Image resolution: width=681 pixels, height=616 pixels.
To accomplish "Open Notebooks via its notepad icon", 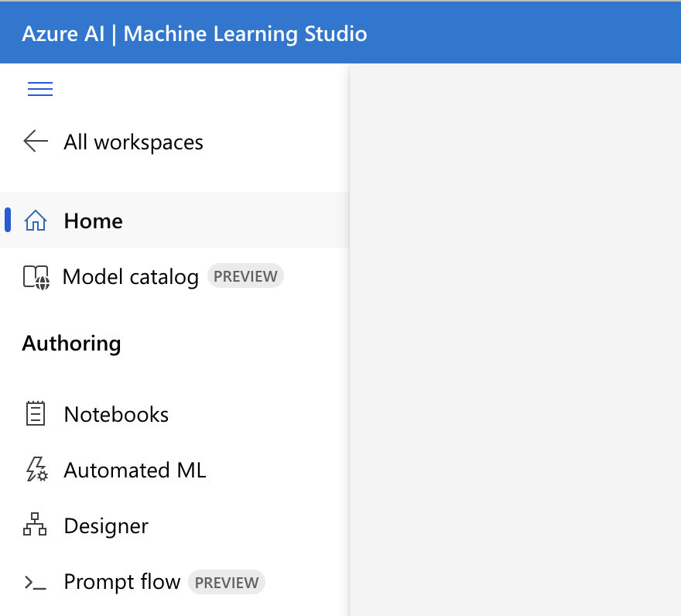I will (35, 413).
